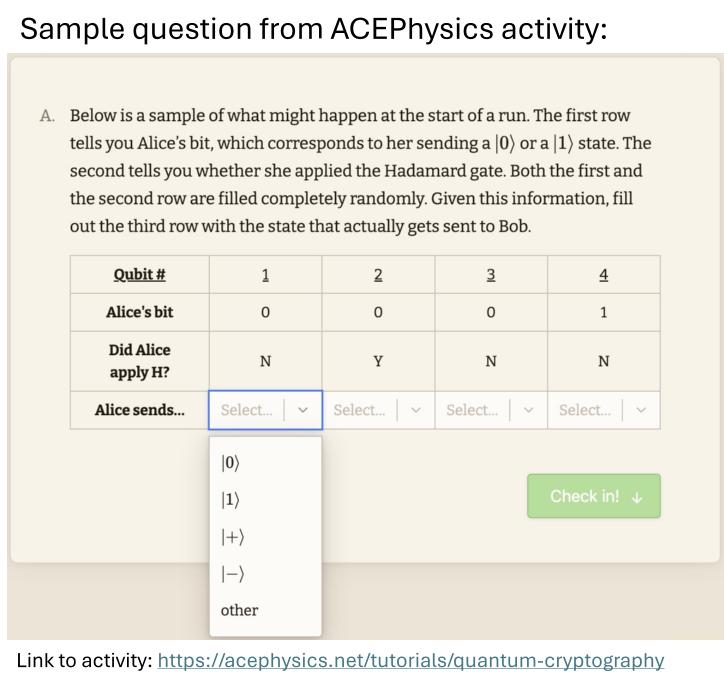
Task: Click the down arrow on Check in! button
Action: [637, 497]
